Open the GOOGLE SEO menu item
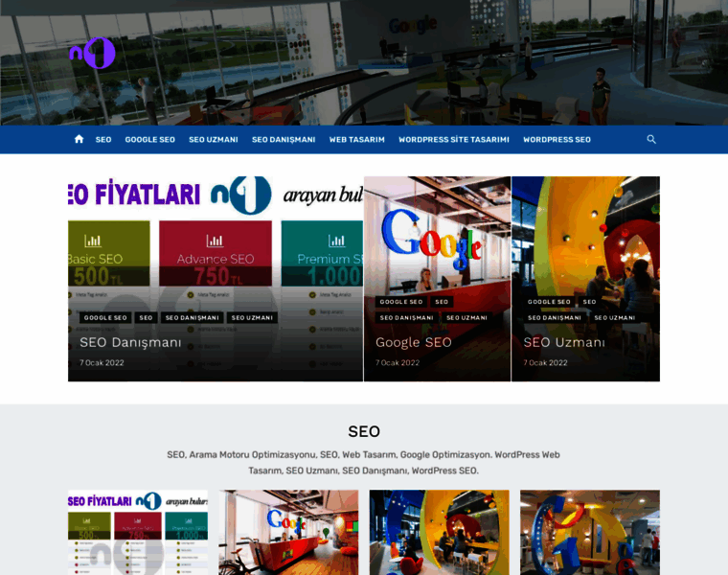Image resolution: width=728 pixels, height=575 pixels. pos(150,140)
